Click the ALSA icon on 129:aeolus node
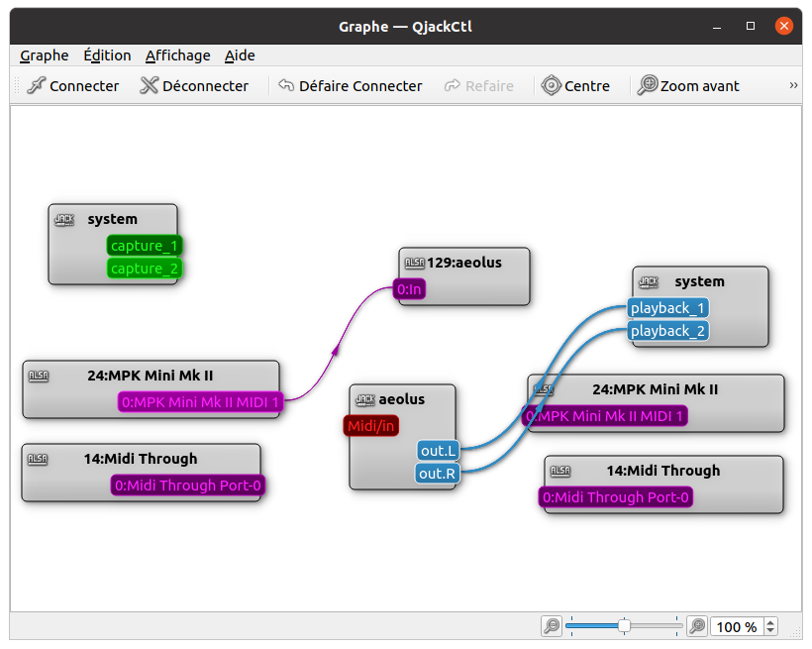 click(x=414, y=263)
